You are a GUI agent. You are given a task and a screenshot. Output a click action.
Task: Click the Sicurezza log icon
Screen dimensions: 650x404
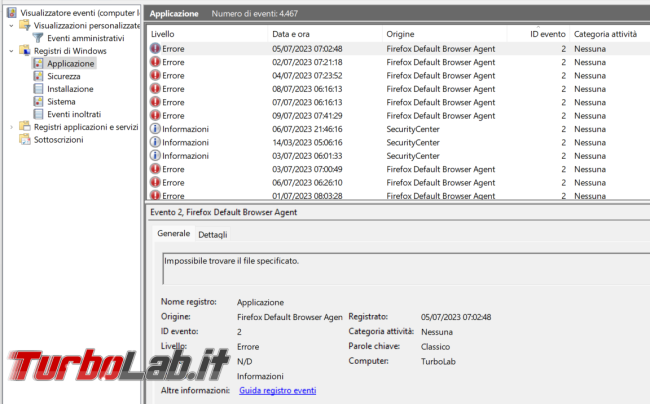coord(38,76)
